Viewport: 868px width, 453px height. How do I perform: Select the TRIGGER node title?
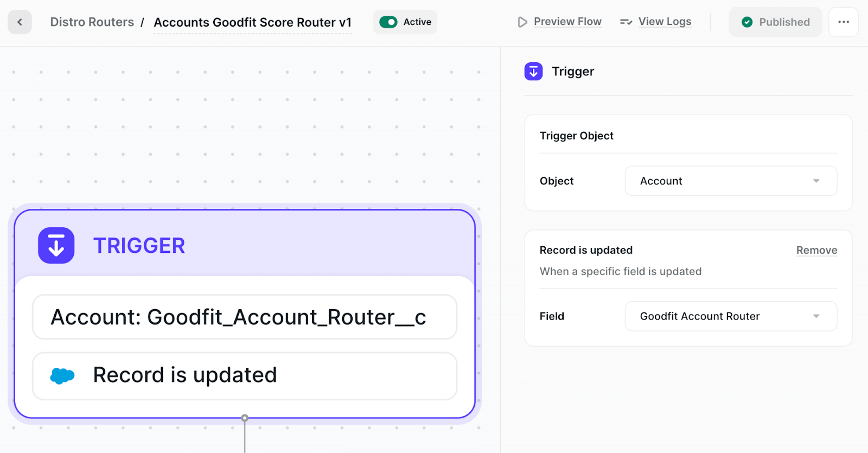(x=139, y=246)
